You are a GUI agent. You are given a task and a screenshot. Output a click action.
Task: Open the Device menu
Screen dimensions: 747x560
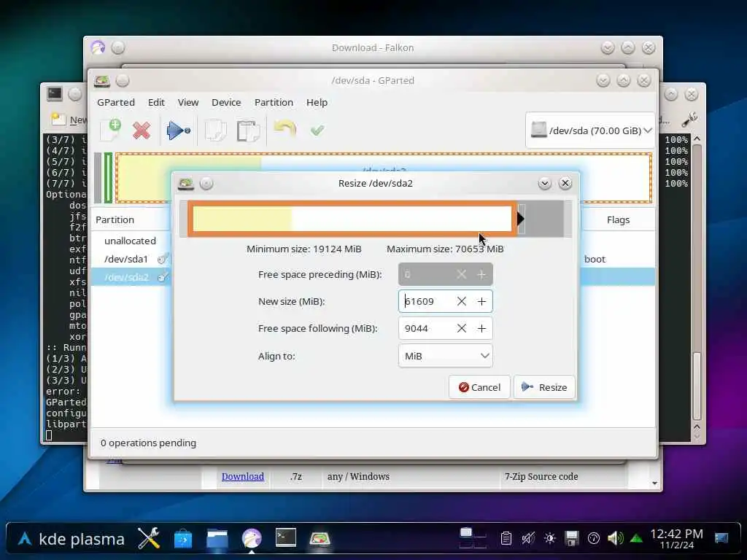pos(226,102)
